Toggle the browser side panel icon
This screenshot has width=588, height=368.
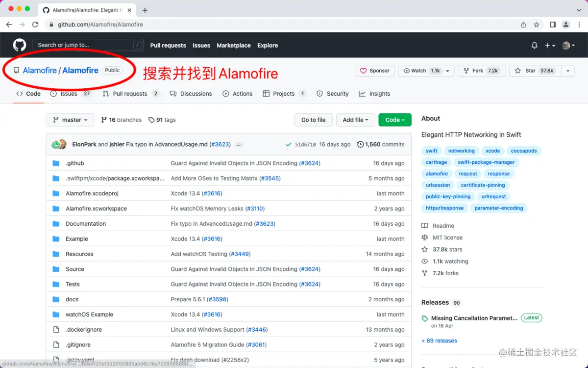click(x=553, y=25)
